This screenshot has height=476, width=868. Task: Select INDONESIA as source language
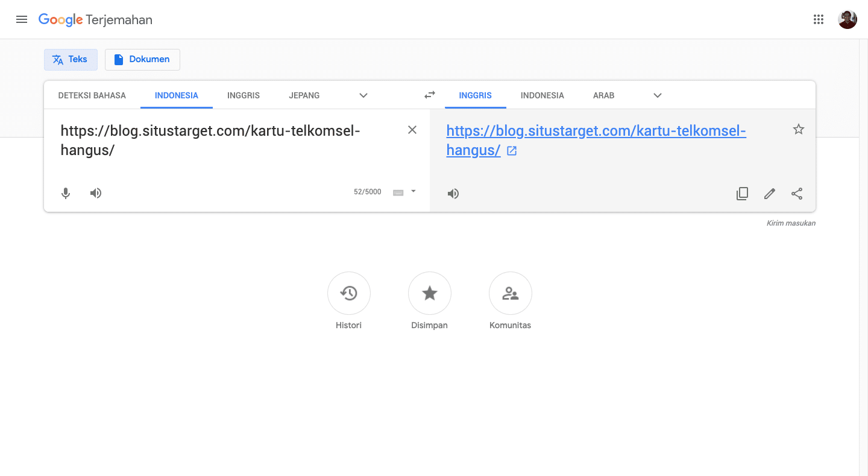pos(177,95)
